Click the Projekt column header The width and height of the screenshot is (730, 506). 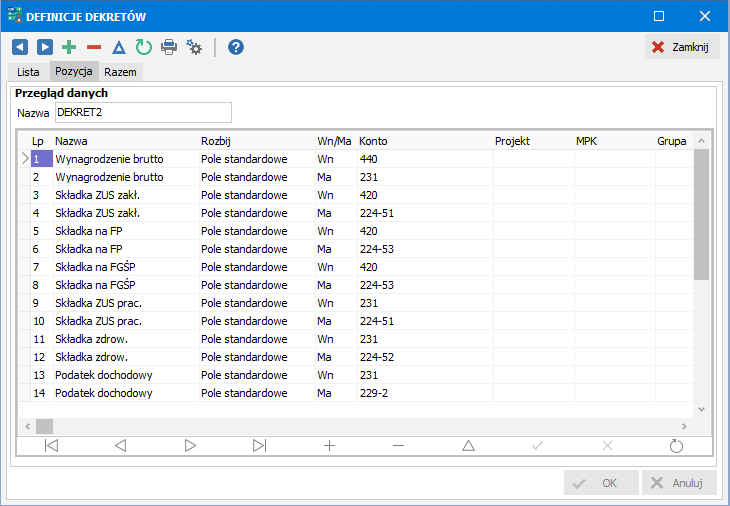[x=534, y=141]
